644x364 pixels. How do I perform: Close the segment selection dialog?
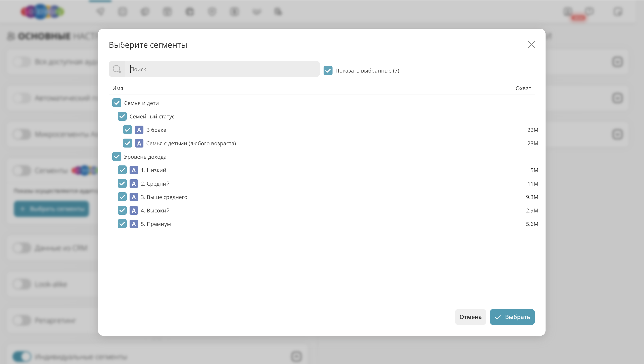tap(531, 45)
